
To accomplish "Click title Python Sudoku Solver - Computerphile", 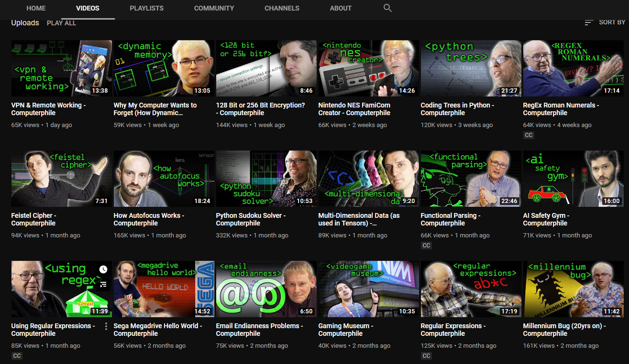I will pyautogui.click(x=251, y=219).
